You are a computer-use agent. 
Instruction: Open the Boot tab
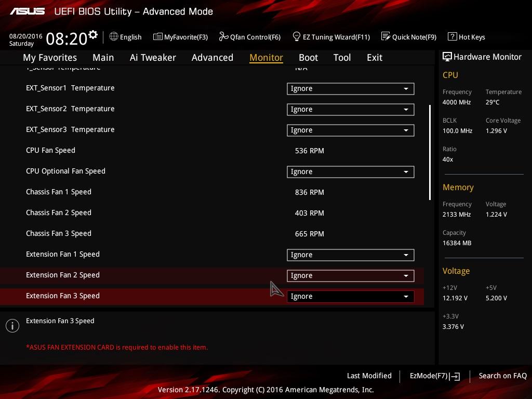click(x=308, y=58)
